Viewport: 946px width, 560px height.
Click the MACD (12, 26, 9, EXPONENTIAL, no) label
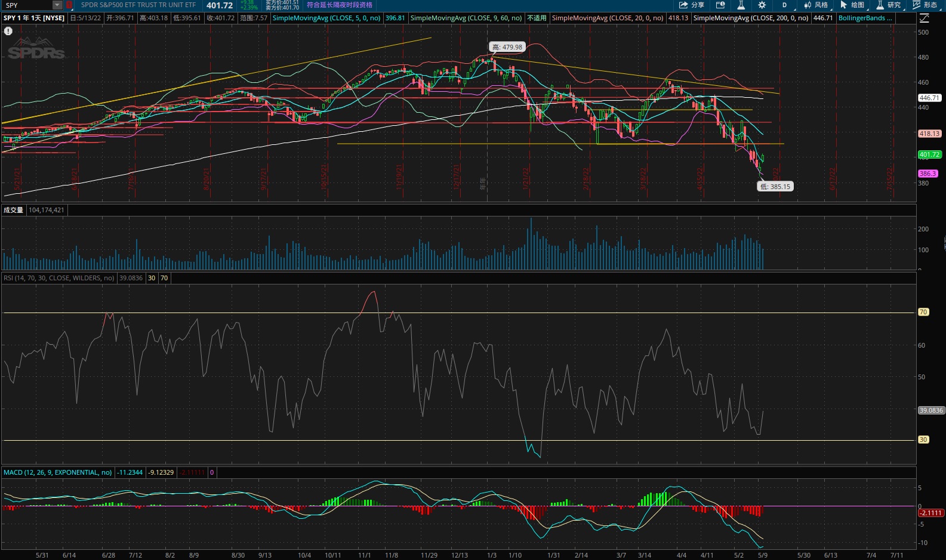[x=58, y=472]
